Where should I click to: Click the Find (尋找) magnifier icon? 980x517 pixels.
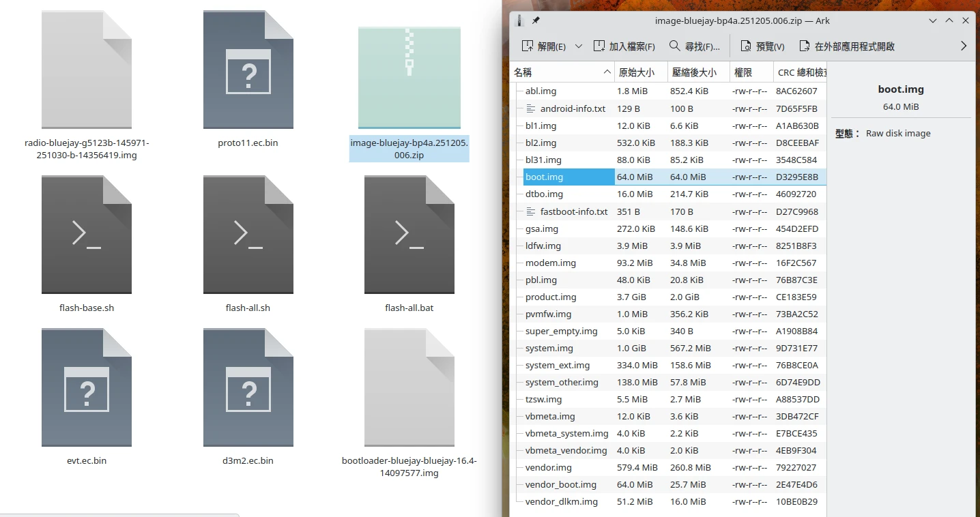[x=674, y=46]
